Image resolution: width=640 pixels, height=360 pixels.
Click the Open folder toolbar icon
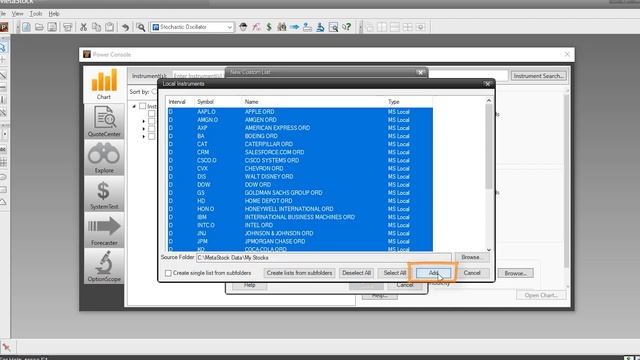[39, 27]
